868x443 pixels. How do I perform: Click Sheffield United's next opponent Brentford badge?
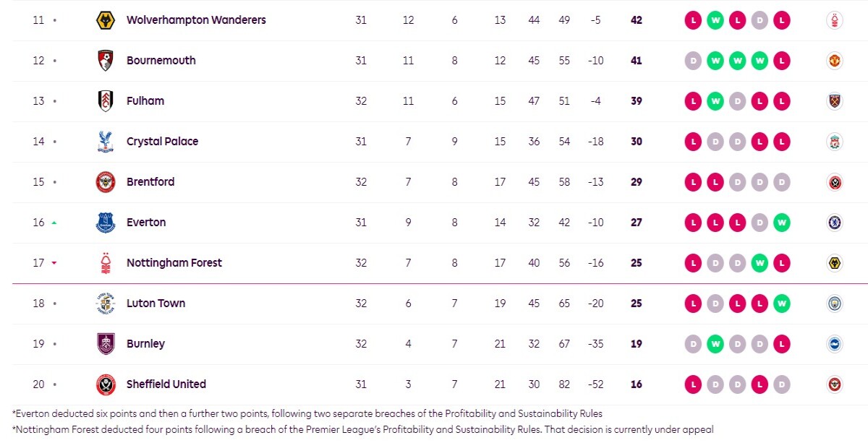click(835, 384)
